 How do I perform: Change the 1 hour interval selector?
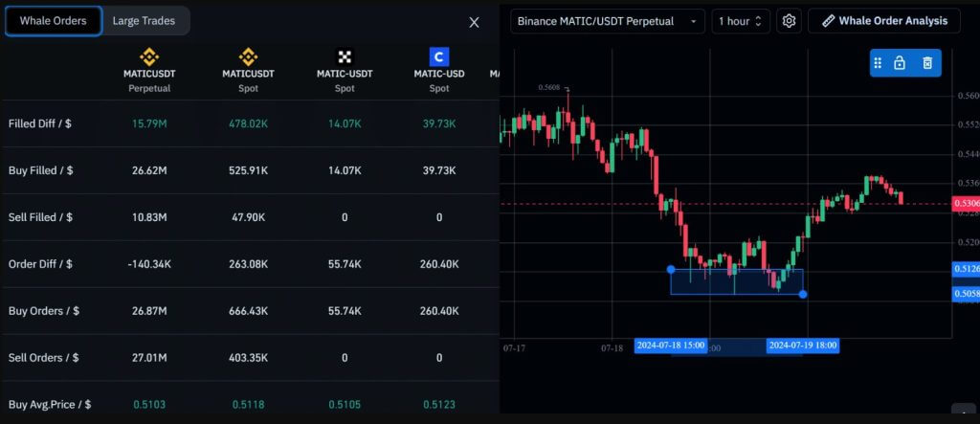[x=741, y=21]
